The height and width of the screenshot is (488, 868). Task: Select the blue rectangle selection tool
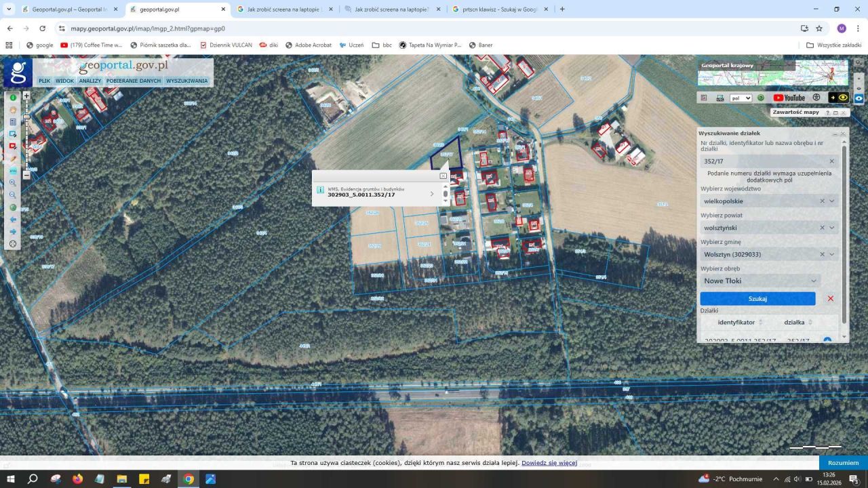13,134
